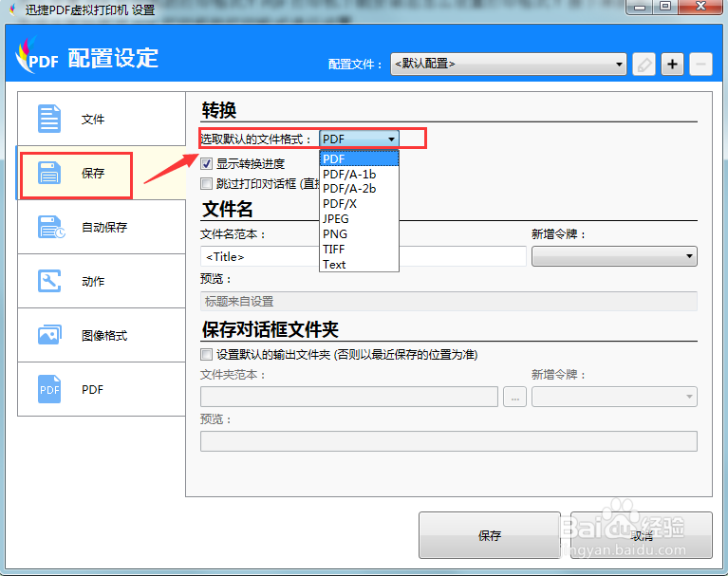Open the folder 新增令牌 dropdown
Image resolution: width=728 pixels, height=576 pixels.
point(614,397)
